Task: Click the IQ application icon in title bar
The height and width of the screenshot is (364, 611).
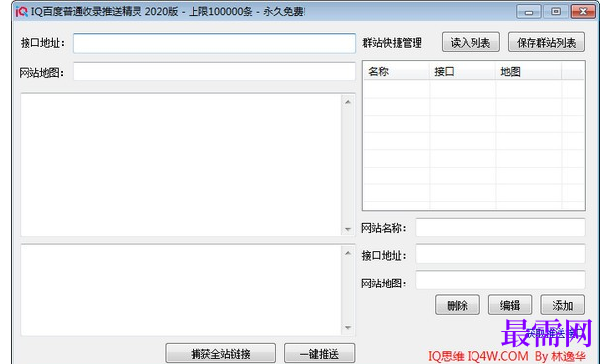Action: 21,12
